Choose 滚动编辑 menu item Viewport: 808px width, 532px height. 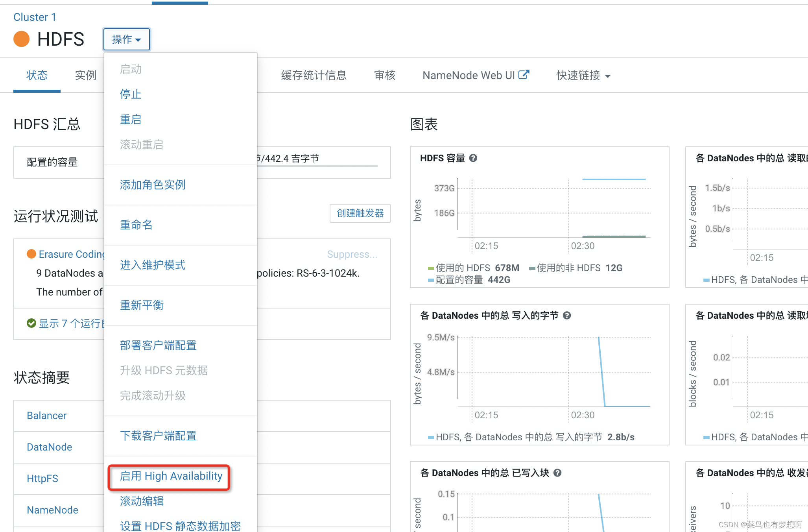[x=142, y=501]
